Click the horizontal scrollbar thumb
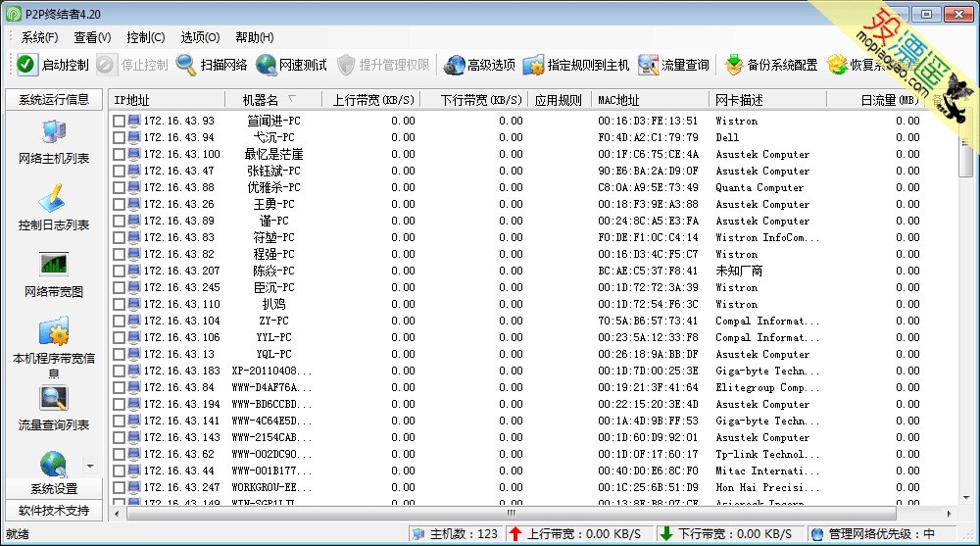 512,514
